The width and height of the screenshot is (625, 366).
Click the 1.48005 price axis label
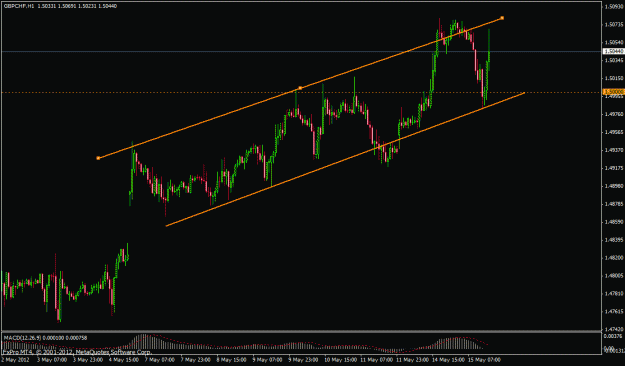[x=614, y=275]
